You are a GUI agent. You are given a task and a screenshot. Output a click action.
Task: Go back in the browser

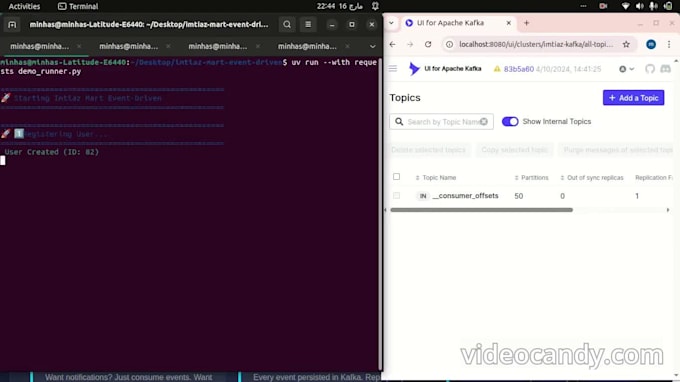coord(392,44)
